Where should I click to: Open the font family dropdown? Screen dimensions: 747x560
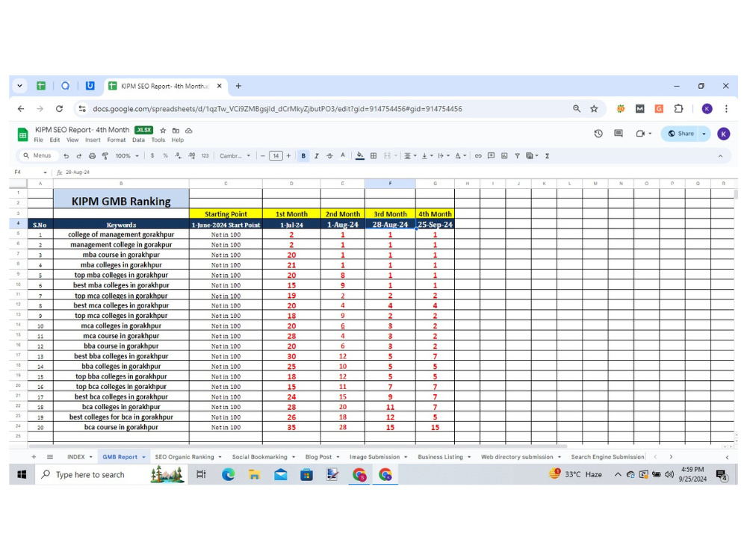pyautogui.click(x=235, y=156)
